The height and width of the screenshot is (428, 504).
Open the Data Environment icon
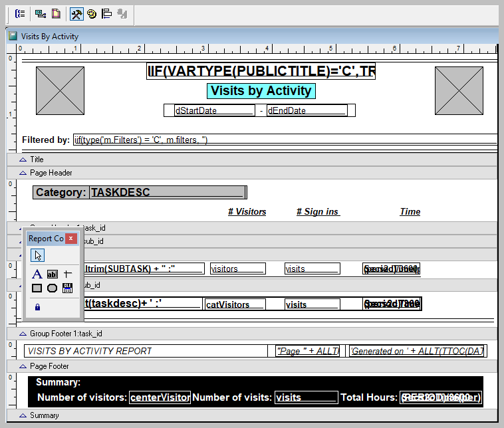coord(41,13)
